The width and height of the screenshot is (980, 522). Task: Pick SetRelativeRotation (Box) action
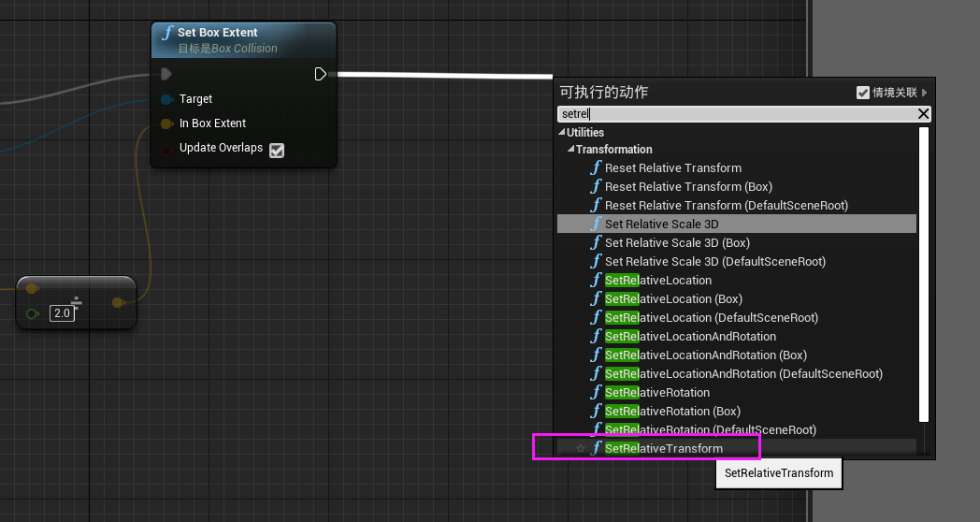pyautogui.click(x=672, y=412)
